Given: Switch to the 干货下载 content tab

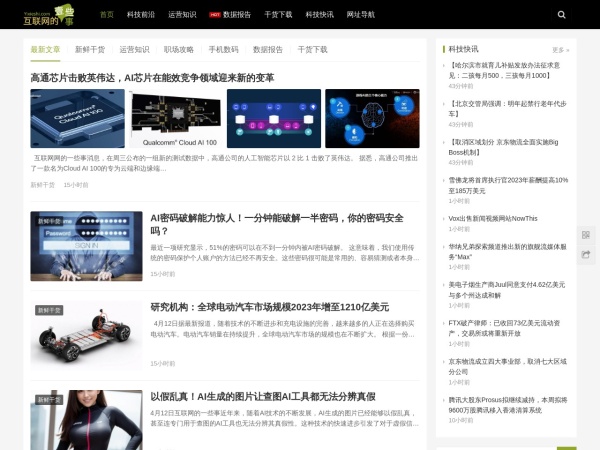Looking at the screenshot, I should pyautogui.click(x=313, y=50).
